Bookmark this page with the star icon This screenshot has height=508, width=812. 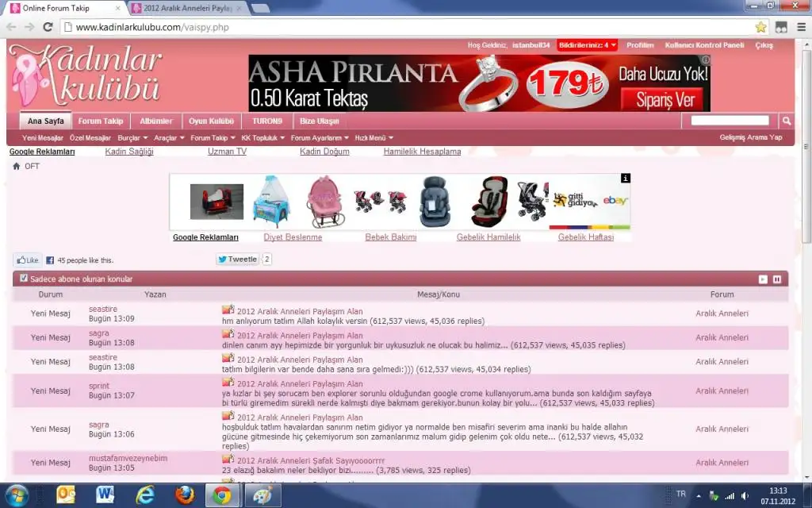pos(761,26)
